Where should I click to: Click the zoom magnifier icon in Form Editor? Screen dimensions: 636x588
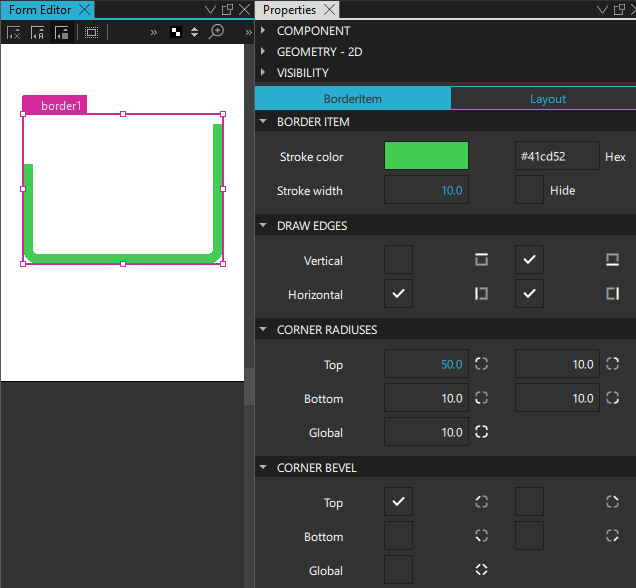point(216,32)
